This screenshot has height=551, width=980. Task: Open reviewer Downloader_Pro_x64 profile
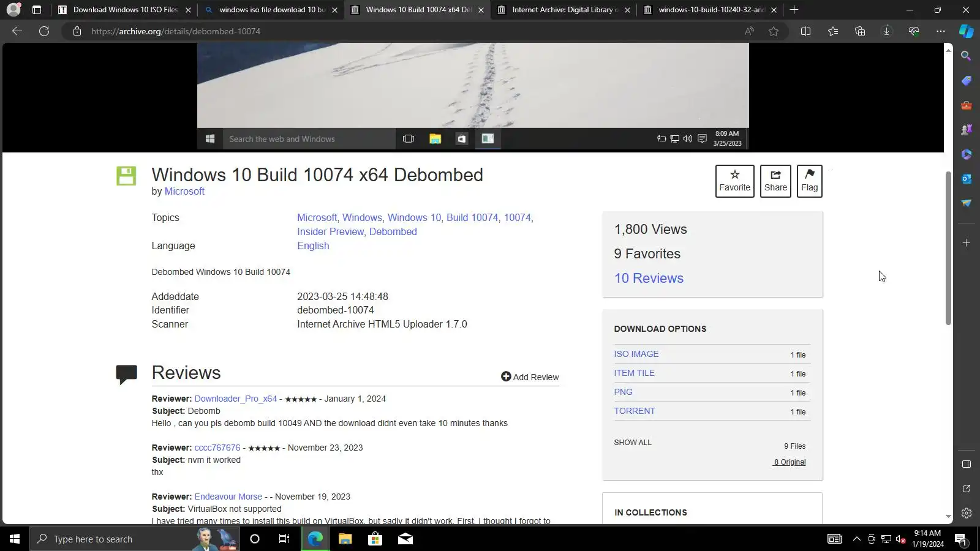(x=236, y=399)
